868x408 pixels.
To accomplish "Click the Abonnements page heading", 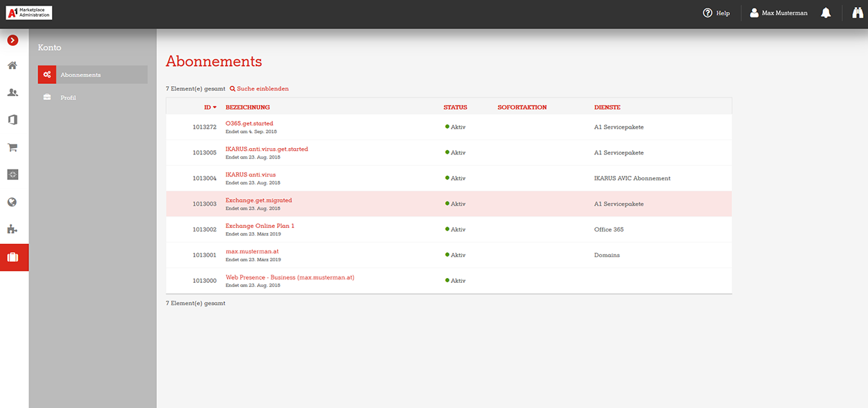I will (x=214, y=61).
